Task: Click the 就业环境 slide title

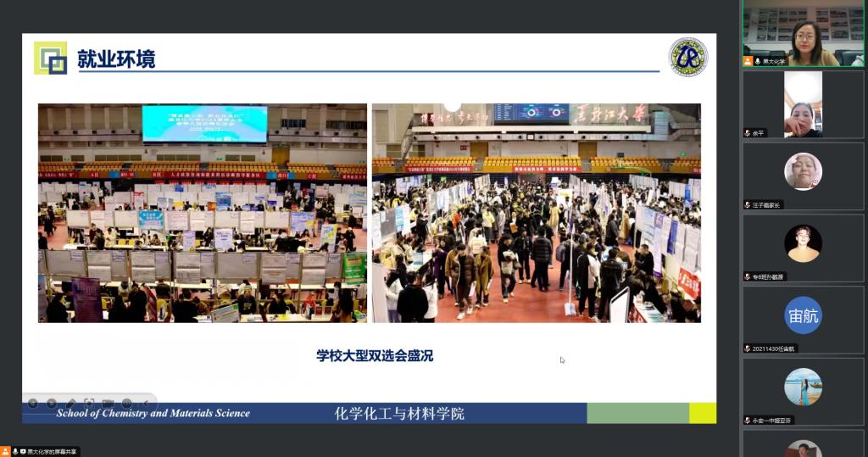Action: pyautogui.click(x=116, y=59)
